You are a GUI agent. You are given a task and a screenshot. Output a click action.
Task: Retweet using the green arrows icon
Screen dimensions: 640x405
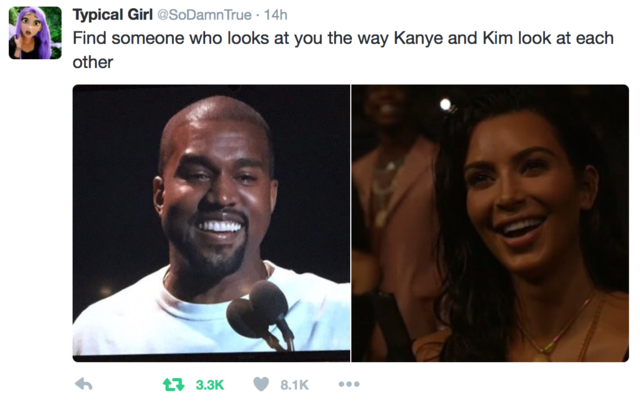(x=174, y=385)
